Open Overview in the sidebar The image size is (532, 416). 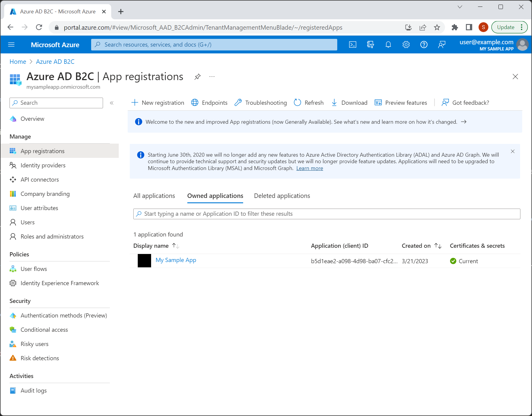(32, 119)
